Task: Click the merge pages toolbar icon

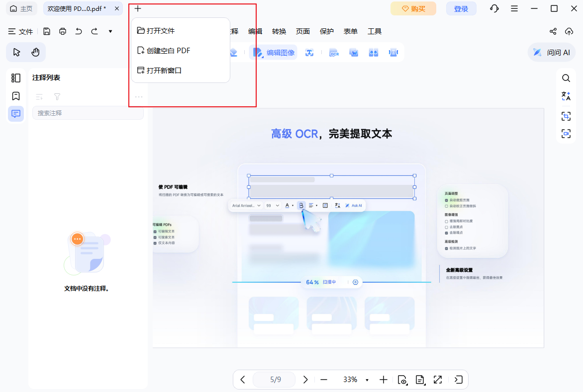Action: point(373,53)
